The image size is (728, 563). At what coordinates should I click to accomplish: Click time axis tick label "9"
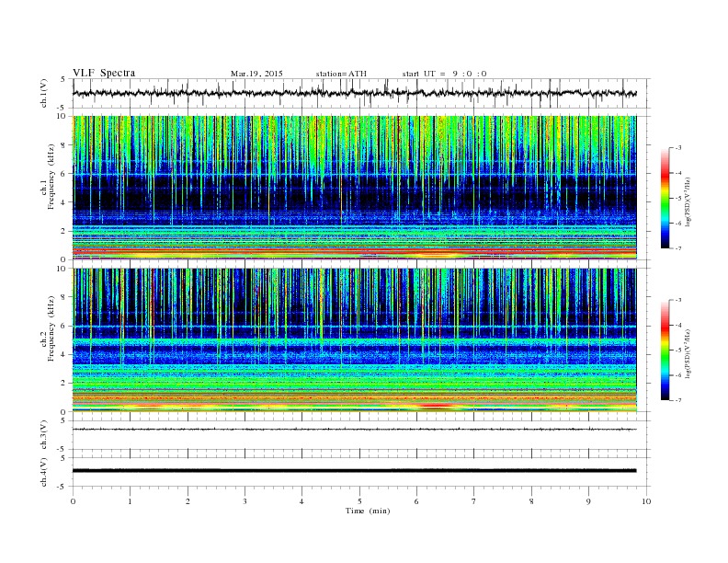[x=588, y=501]
